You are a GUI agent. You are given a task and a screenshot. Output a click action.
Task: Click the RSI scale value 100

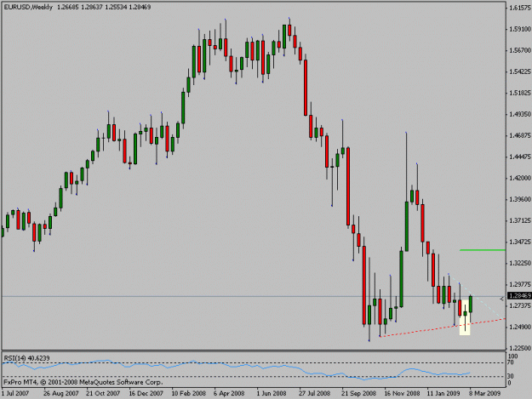point(513,356)
